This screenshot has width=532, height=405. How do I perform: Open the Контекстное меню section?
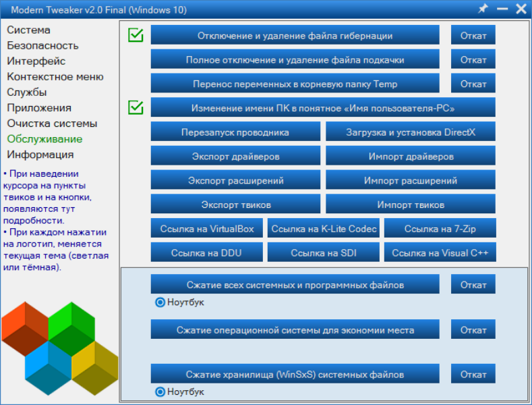click(x=55, y=77)
